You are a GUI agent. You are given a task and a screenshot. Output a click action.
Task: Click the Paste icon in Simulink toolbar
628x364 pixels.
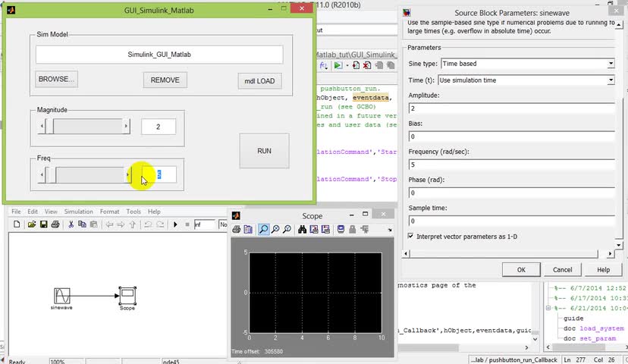pyautogui.click(x=94, y=224)
